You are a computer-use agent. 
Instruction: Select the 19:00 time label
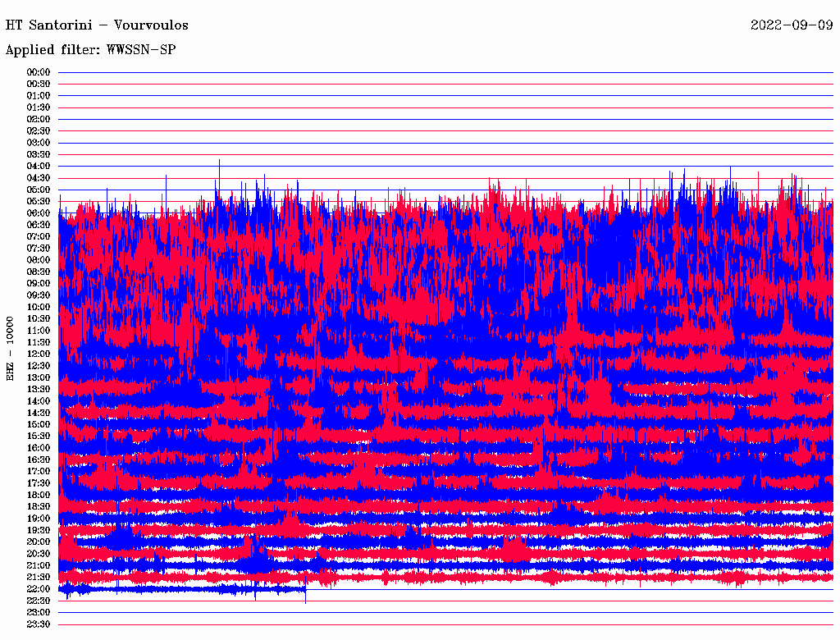[39, 519]
